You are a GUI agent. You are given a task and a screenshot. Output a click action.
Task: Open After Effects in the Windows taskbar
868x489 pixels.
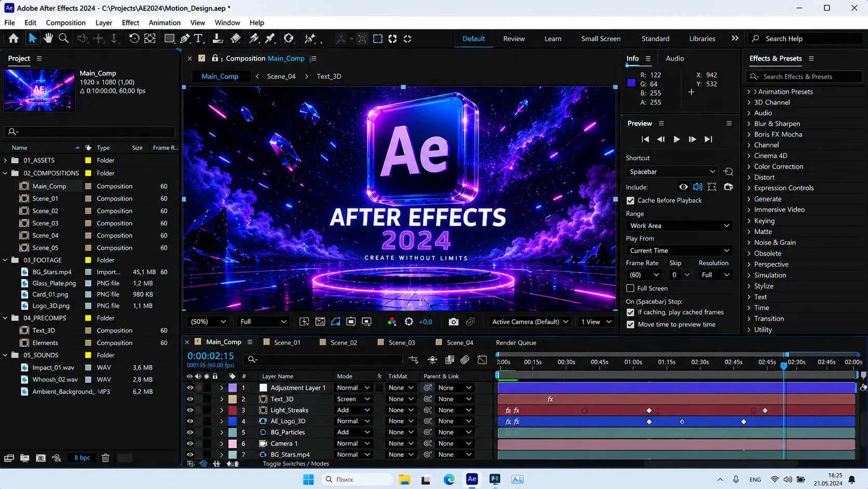471,479
